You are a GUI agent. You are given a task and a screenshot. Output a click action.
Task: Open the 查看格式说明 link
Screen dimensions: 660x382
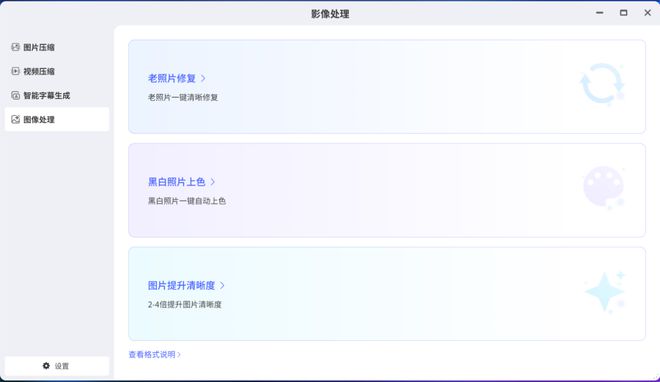[152, 354]
